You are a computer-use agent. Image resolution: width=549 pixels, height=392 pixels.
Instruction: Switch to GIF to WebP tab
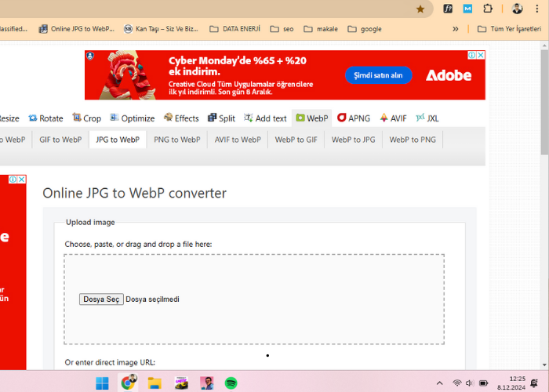coord(60,140)
